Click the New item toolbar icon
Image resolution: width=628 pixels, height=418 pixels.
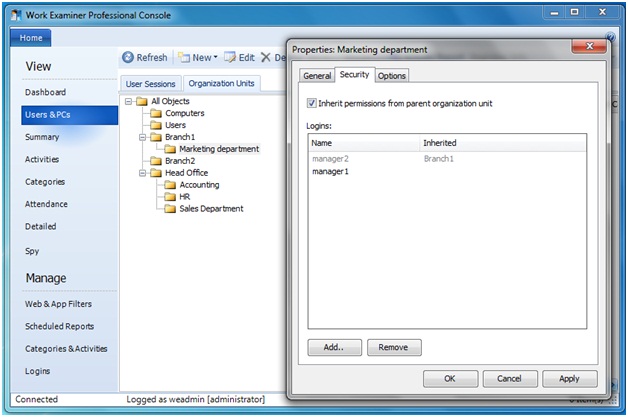click(x=184, y=58)
